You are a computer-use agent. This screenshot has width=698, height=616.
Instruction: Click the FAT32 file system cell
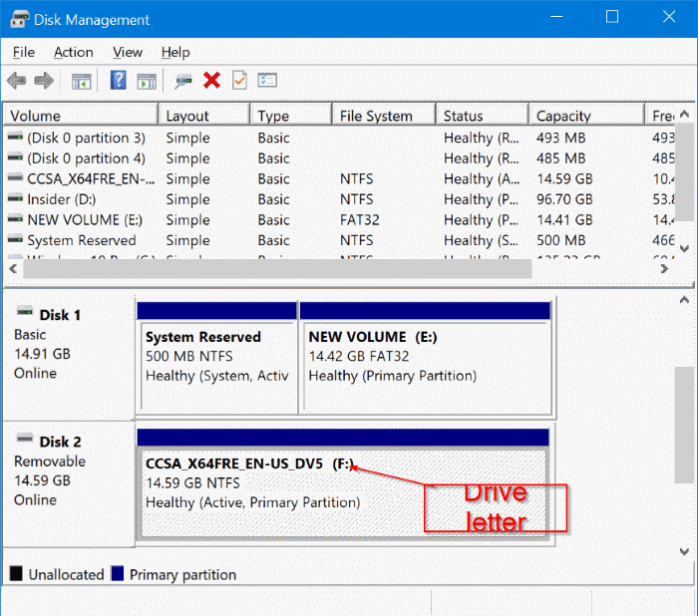pyautogui.click(x=360, y=219)
